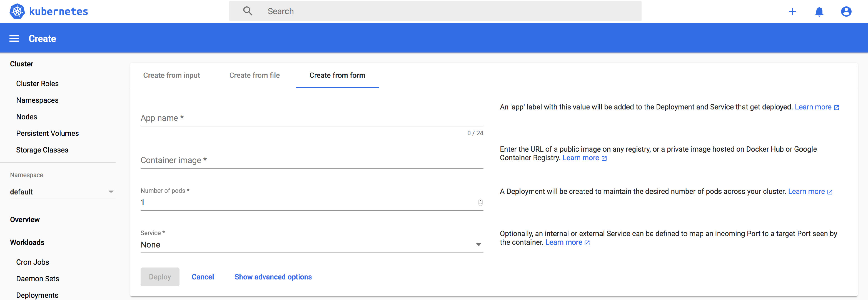Switch to Create from input tab
868x300 pixels.
[171, 76]
